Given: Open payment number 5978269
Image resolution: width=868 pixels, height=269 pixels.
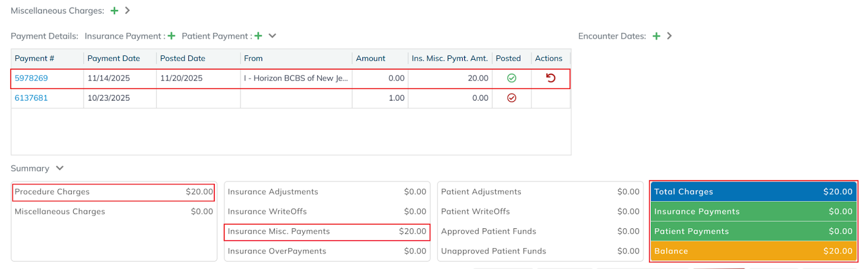Looking at the screenshot, I should pos(31,78).
